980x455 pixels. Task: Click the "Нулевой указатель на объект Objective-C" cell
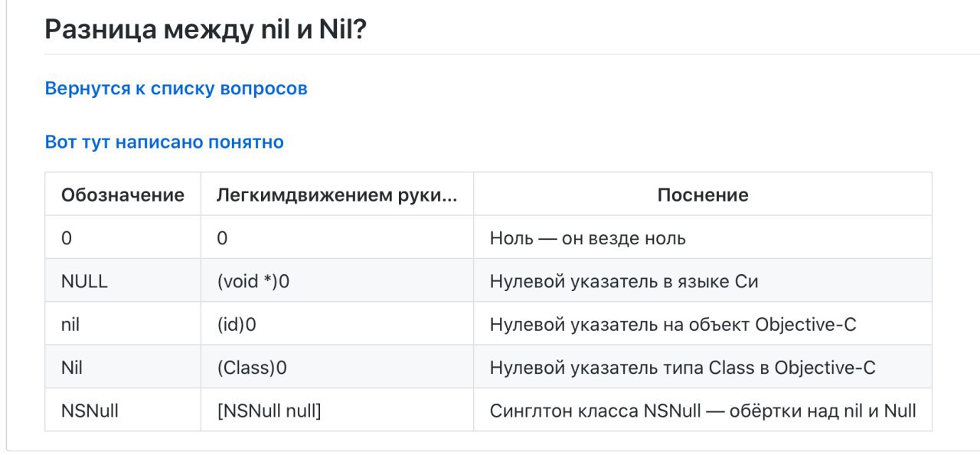coord(703,324)
